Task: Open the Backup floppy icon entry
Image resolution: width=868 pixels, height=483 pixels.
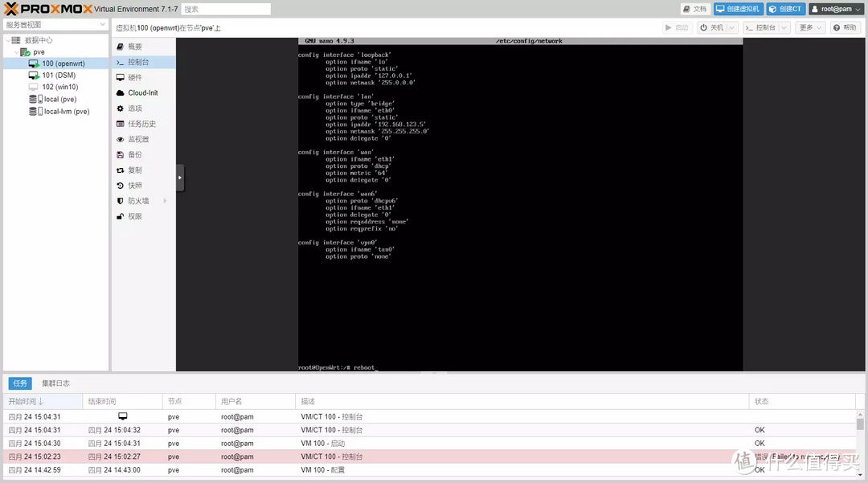Action: click(143, 155)
